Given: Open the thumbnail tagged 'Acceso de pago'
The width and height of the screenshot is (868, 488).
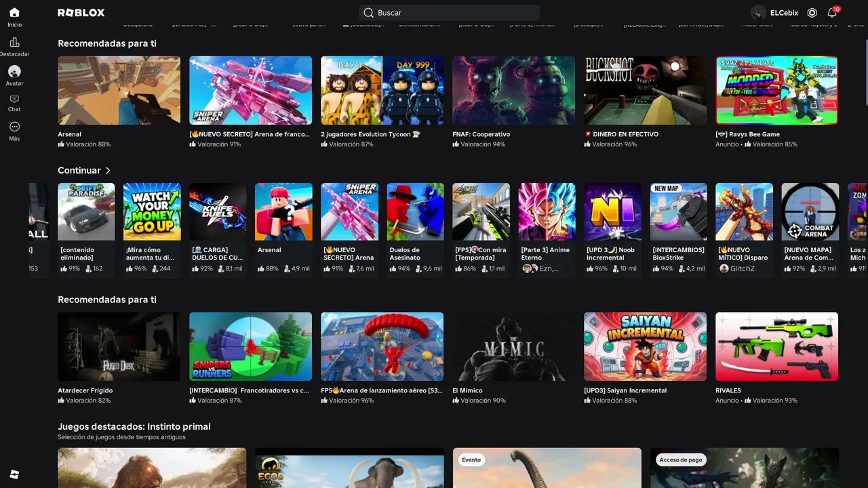Looking at the screenshot, I should coord(744,468).
